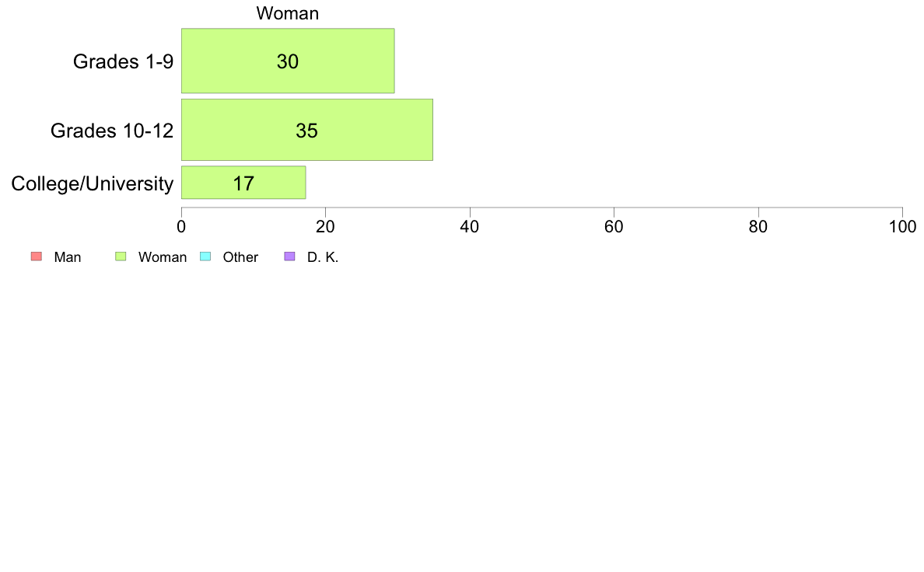Click the Woman chart title
The height and width of the screenshot is (572, 924).
(x=288, y=13)
